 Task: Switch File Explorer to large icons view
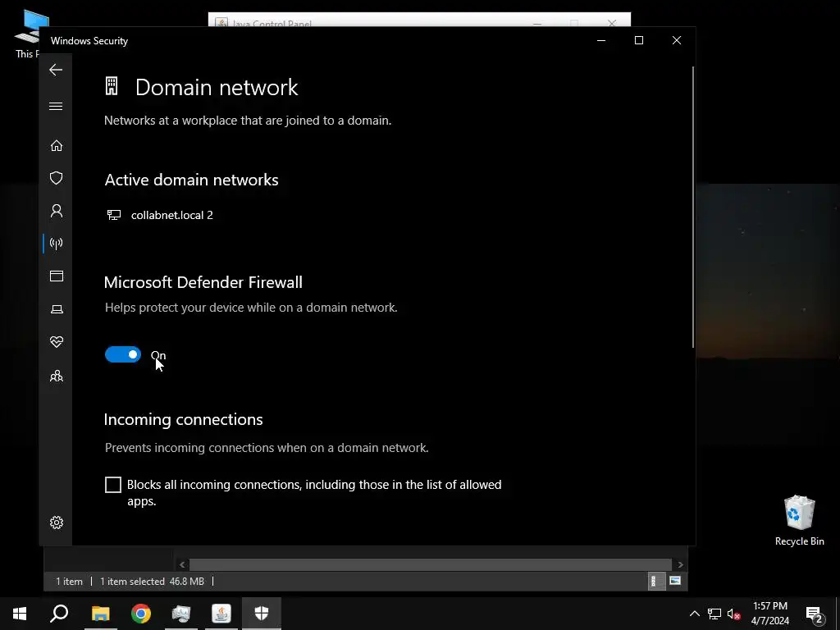tap(675, 581)
